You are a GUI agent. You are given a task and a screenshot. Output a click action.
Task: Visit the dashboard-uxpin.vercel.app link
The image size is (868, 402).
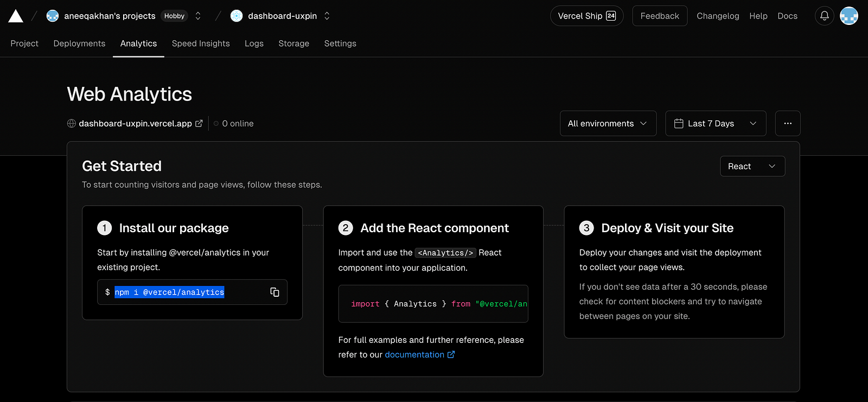coord(135,124)
